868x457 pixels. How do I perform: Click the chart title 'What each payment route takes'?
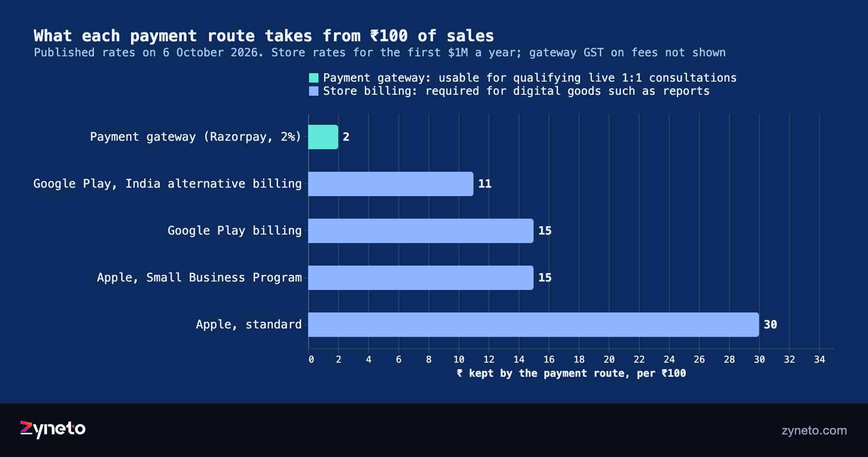pyautogui.click(x=173, y=36)
